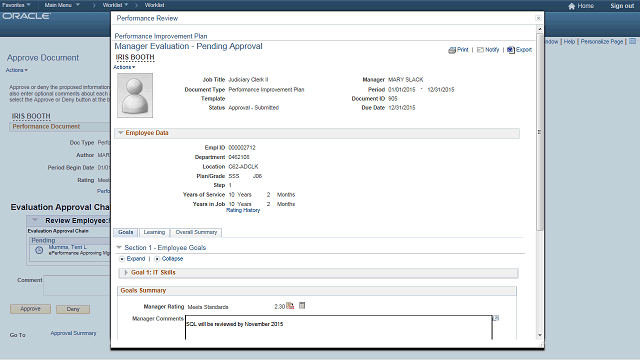Click the last Worklist breadcrumb item
This screenshot has width=640, height=360.
coord(154,5)
